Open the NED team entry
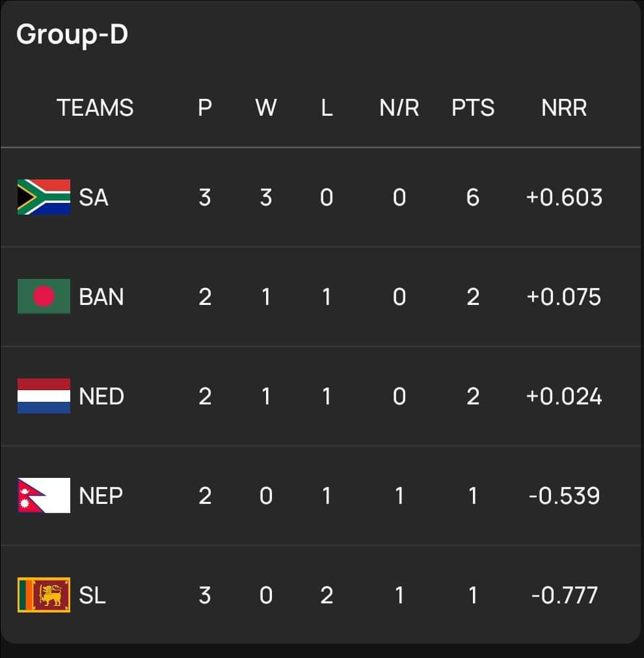644x658 pixels. (x=101, y=396)
